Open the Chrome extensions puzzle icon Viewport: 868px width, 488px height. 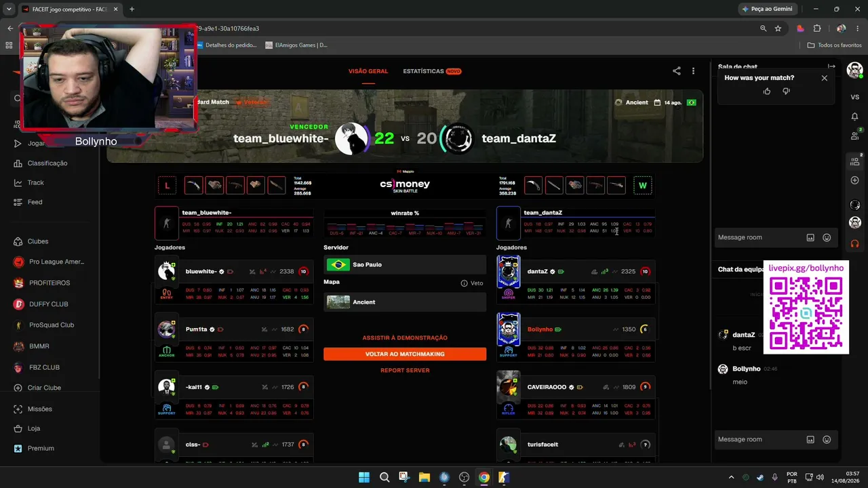pyautogui.click(x=816, y=28)
